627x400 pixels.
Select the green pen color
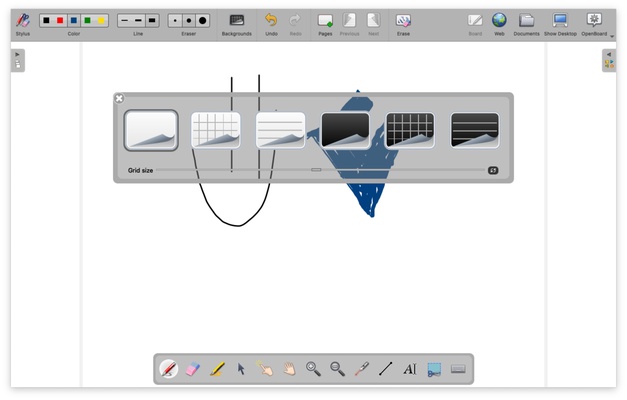click(x=88, y=20)
